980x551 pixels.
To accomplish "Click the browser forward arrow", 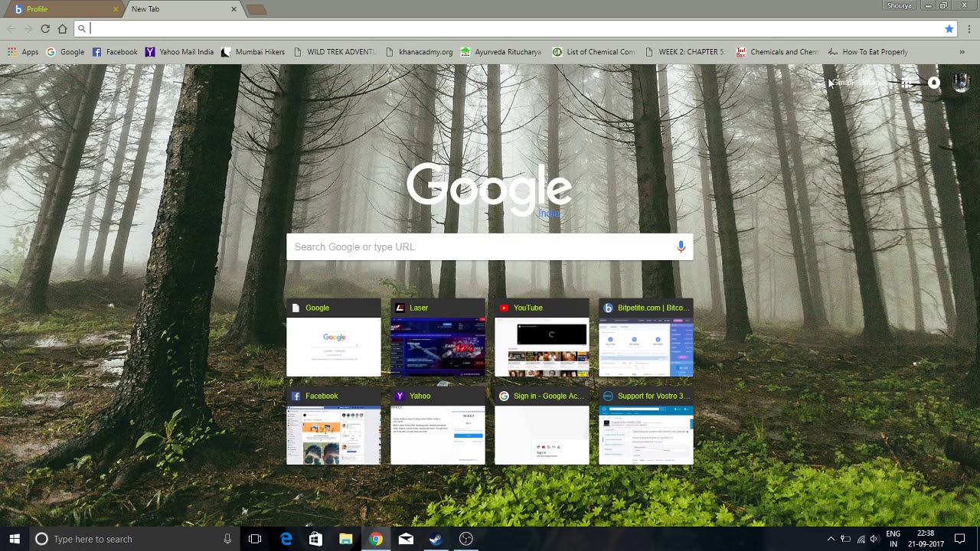I will pyautogui.click(x=28, y=28).
